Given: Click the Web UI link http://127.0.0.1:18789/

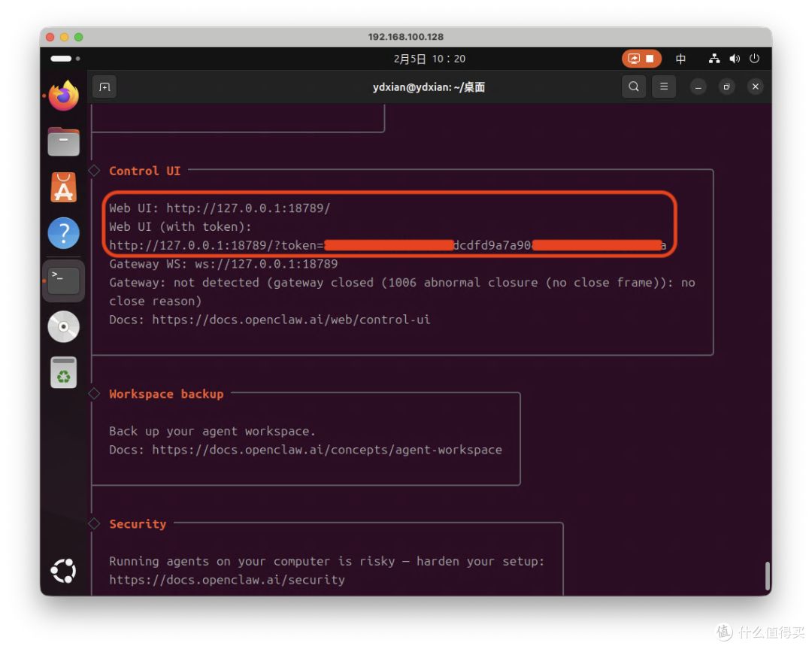Looking at the screenshot, I should [x=248, y=208].
